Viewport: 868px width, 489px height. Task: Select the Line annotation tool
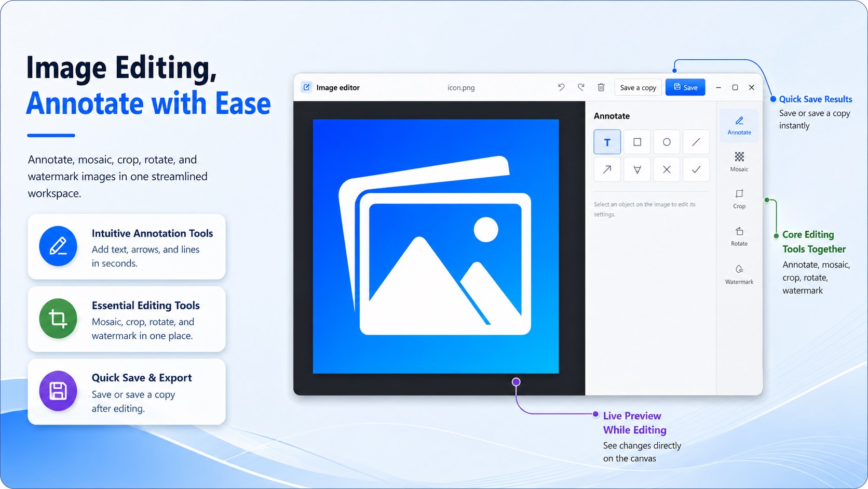[x=696, y=142]
